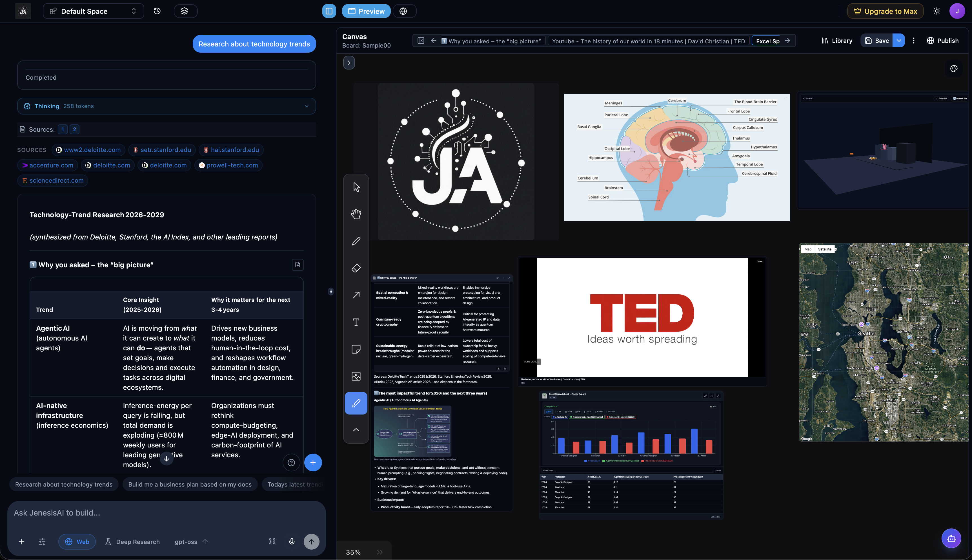The height and width of the screenshot is (560, 972).
Task: Select the arrow drawing tool
Action: [356, 295]
